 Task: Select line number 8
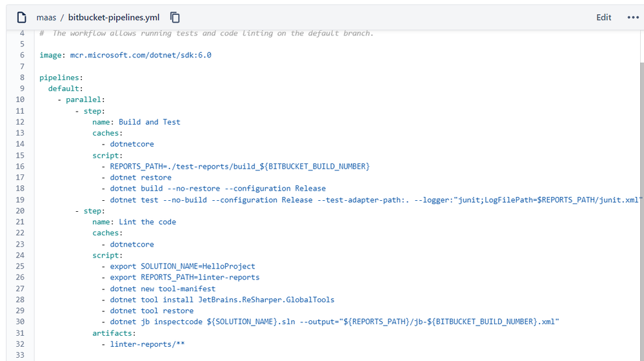(22, 77)
